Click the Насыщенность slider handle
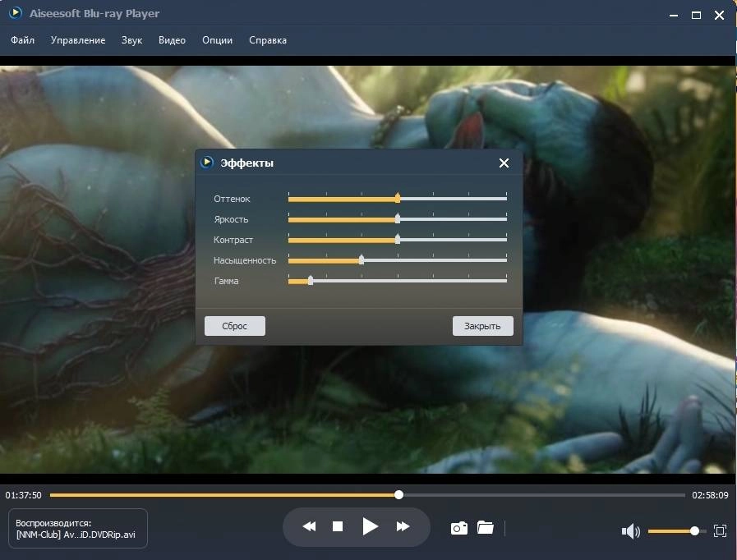 (362, 259)
